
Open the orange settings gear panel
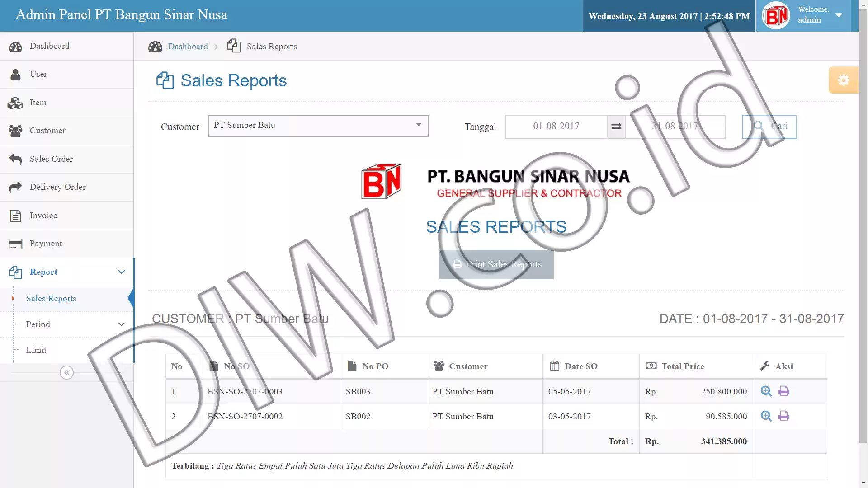[x=843, y=80]
